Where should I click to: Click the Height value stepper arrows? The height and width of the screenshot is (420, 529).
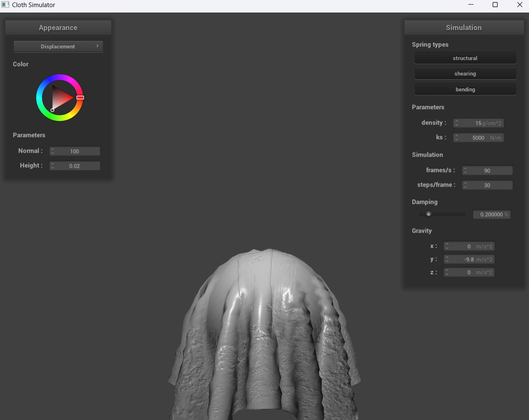(x=53, y=166)
